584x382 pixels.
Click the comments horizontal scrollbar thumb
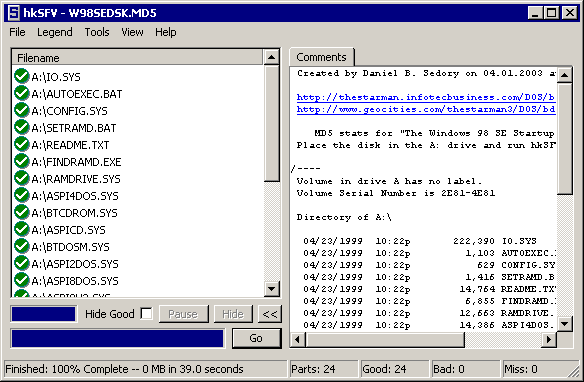pos(385,340)
